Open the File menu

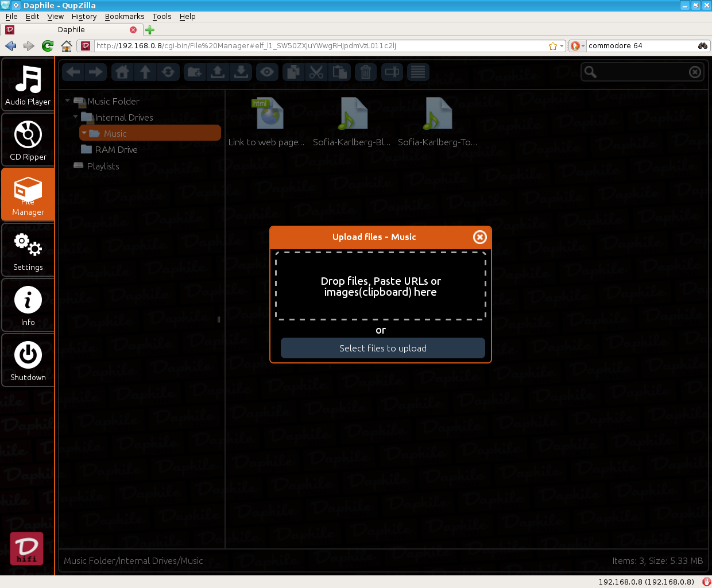pyautogui.click(x=11, y=16)
